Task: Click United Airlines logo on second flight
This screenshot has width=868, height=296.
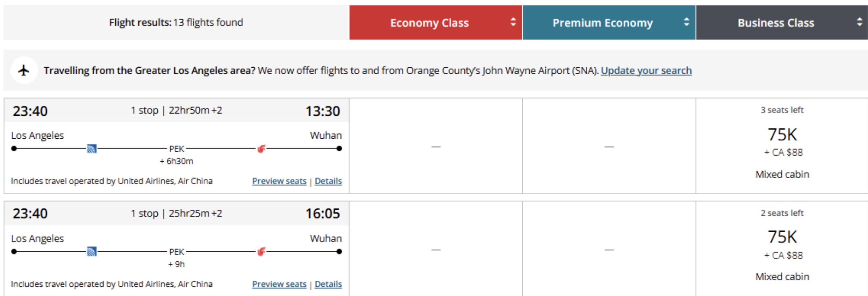Action: point(92,252)
